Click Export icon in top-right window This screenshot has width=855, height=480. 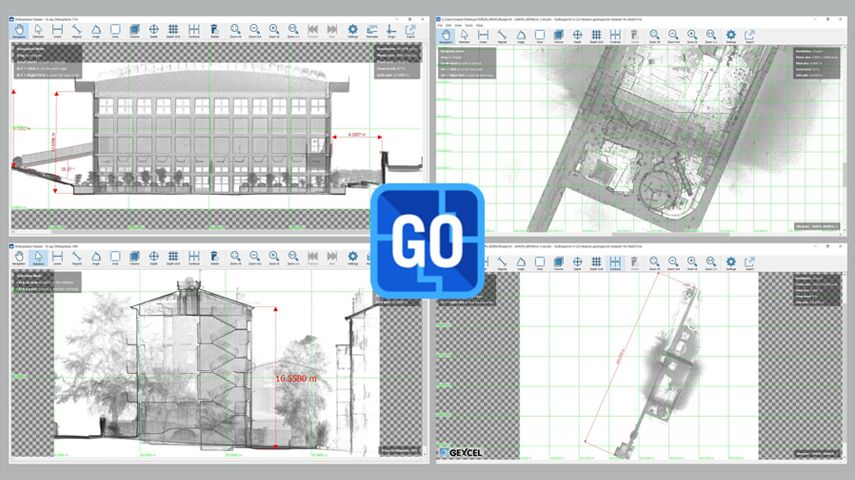coord(750,36)
